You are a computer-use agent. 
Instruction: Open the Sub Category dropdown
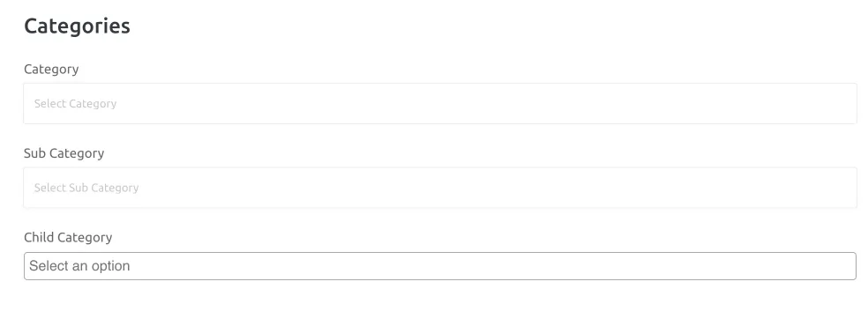click(440, 188)
